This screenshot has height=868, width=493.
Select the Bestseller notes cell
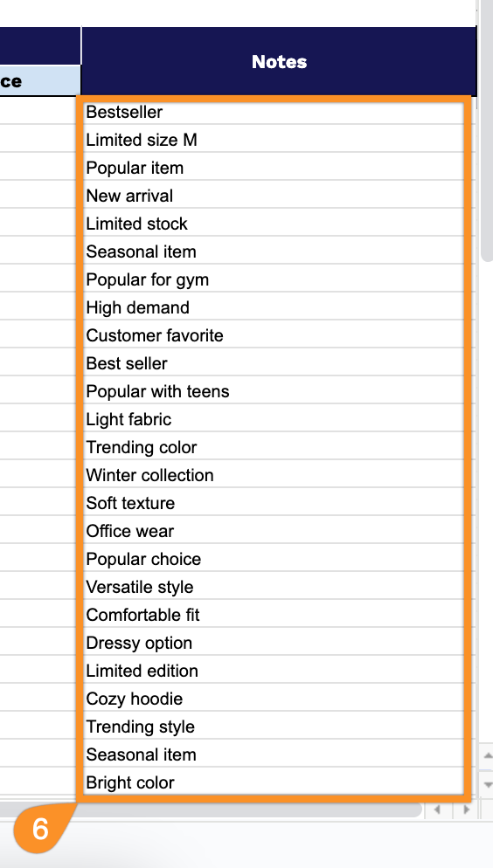pyautogui.click(x=273, y=111)
